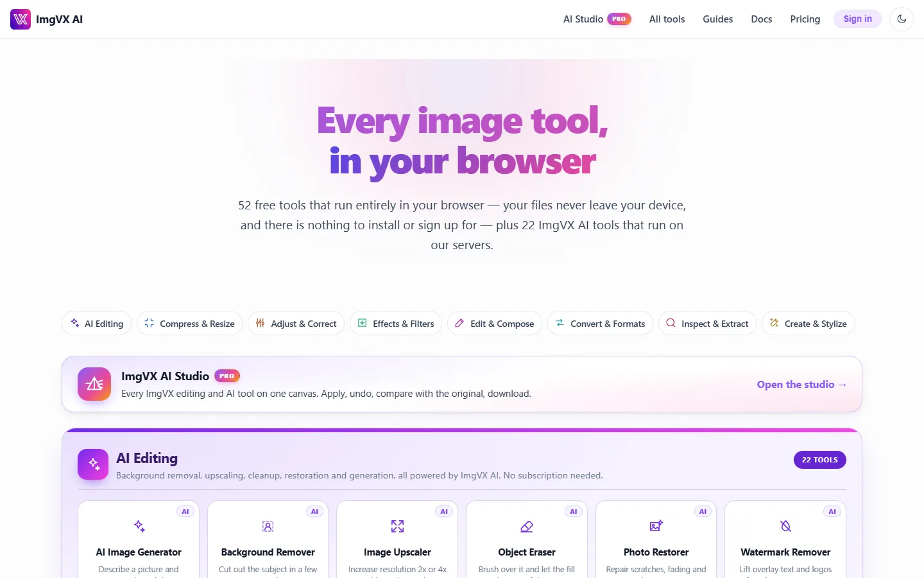Click Open the studio link

point(801,384)
